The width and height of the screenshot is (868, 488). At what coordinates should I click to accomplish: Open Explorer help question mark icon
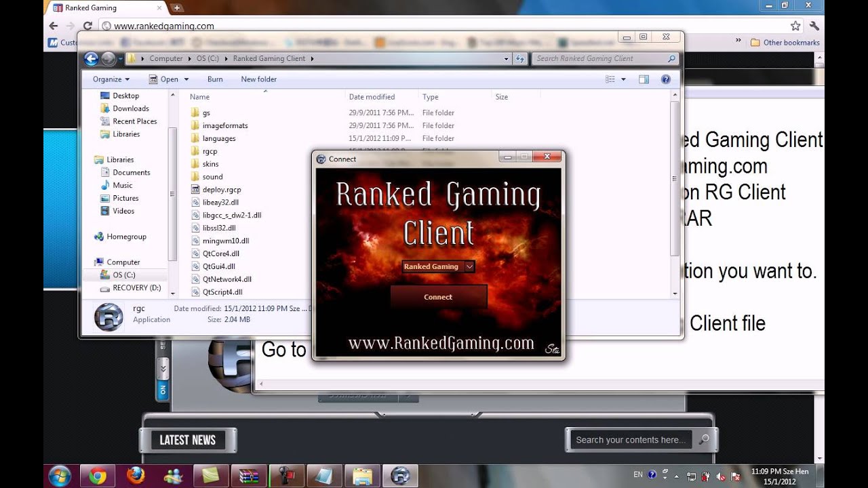[x=666, y=79]
